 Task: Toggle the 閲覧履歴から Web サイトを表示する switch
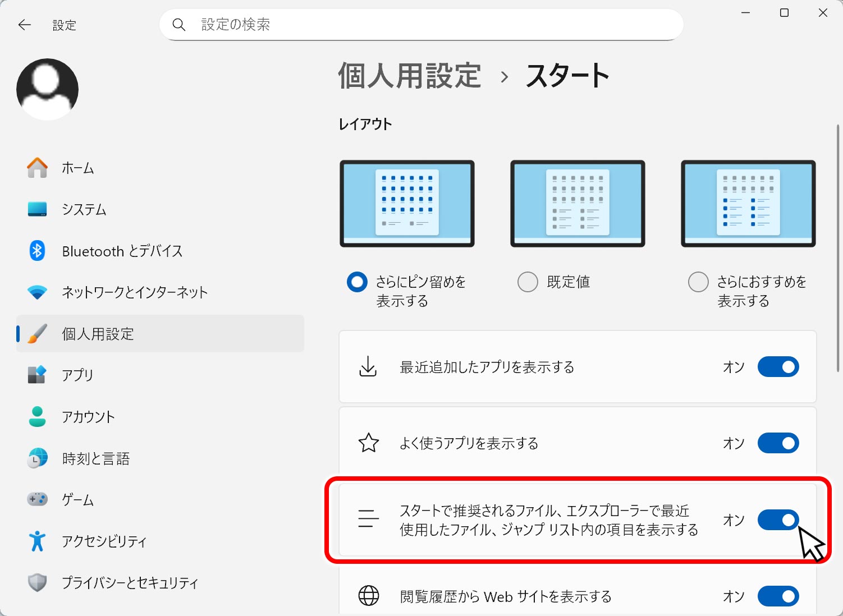[778, 596]
